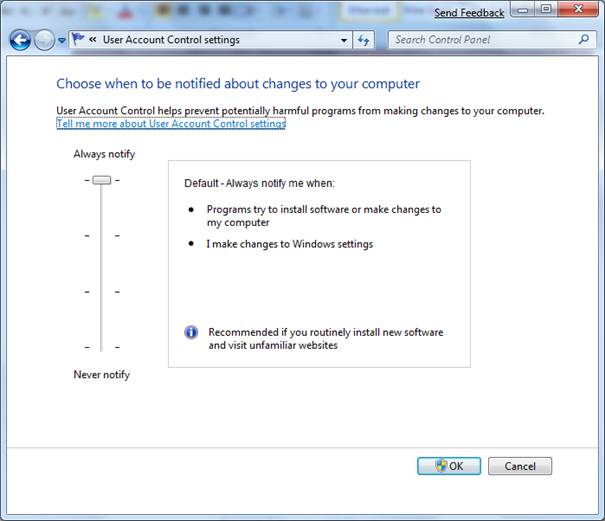Viewport: 605px width, 521px height.
Task: Click the blue information icon
Action: pyautogui.click(x=191, y=332)
